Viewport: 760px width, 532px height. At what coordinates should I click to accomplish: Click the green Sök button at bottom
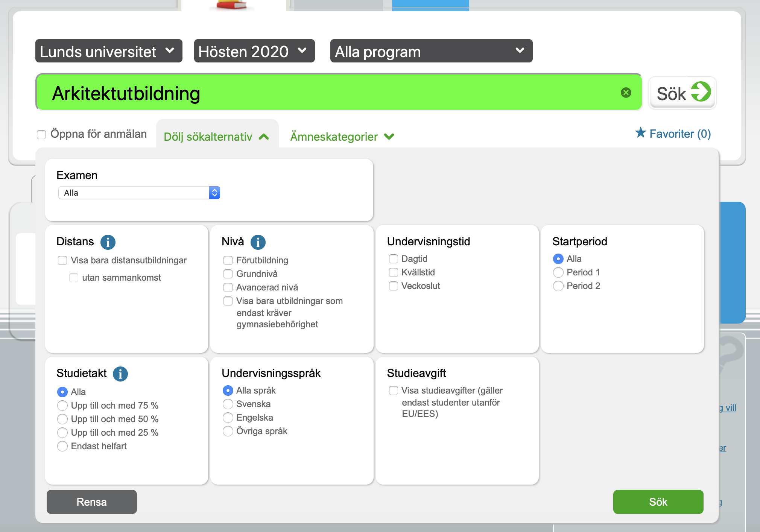pos(658,502)
